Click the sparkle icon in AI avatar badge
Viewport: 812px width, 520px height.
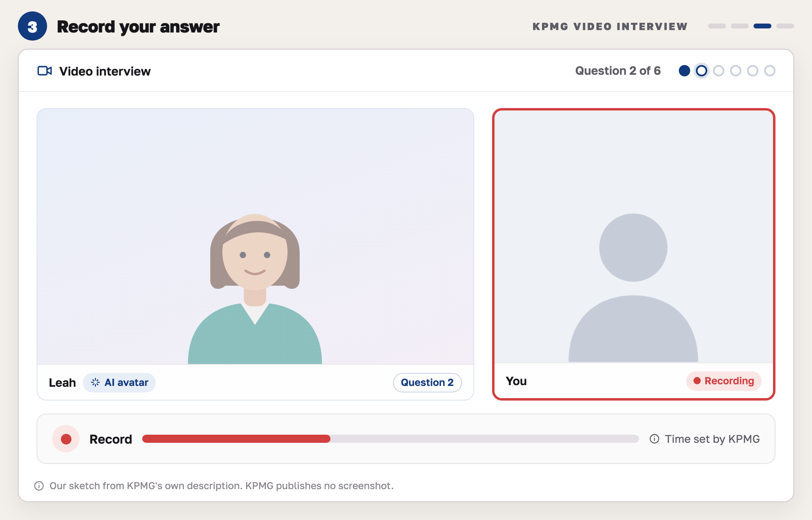[95, 382]
